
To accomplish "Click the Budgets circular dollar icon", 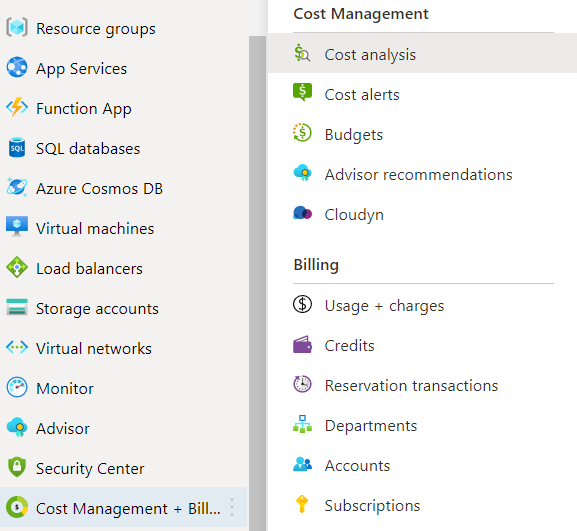I will [302, 133].
